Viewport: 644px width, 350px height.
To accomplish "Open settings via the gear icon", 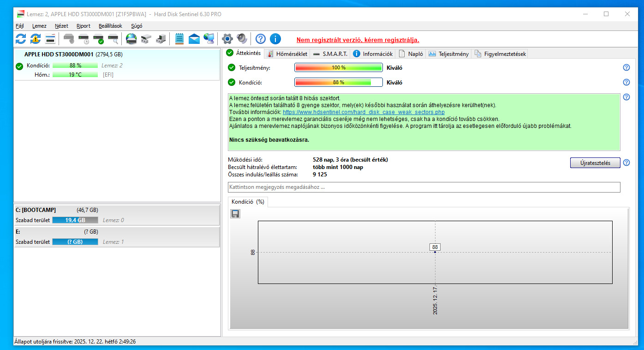I will [x=227, y=39].
